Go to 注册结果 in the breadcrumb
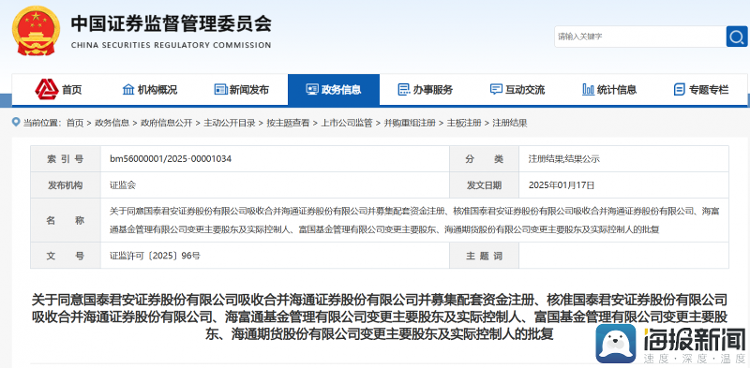 coord(509,123)
